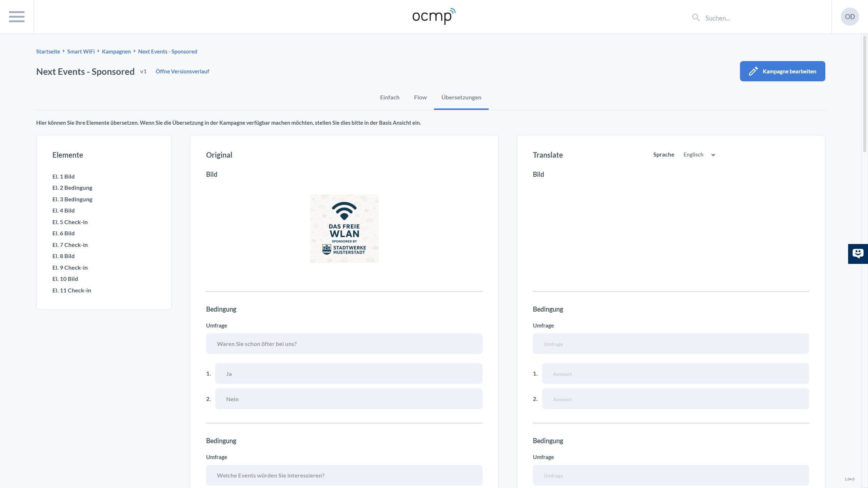Open the OD user avatar menu
The width and height of the screenshot is (868, 488).
click(850, 17)
